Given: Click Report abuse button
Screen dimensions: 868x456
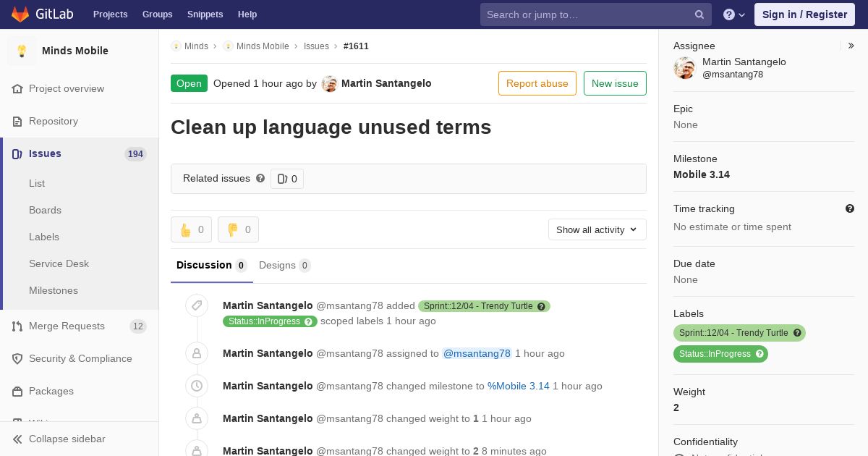Looking at the screenshot, I should pyautogui.click(x=537, y=83).
